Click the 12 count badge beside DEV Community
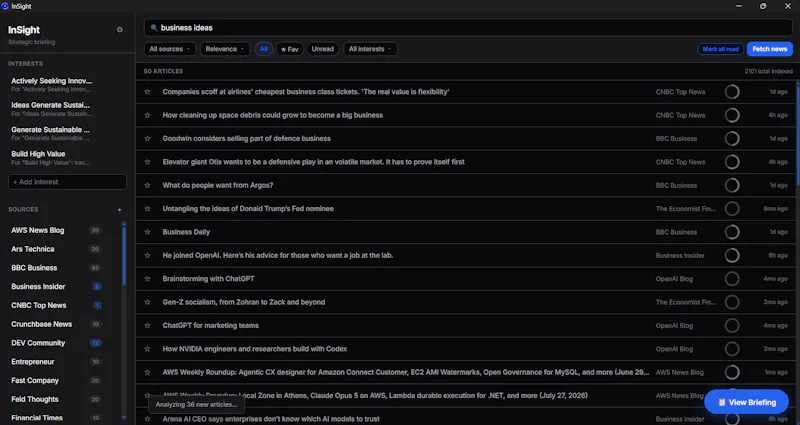 point(95,343)
